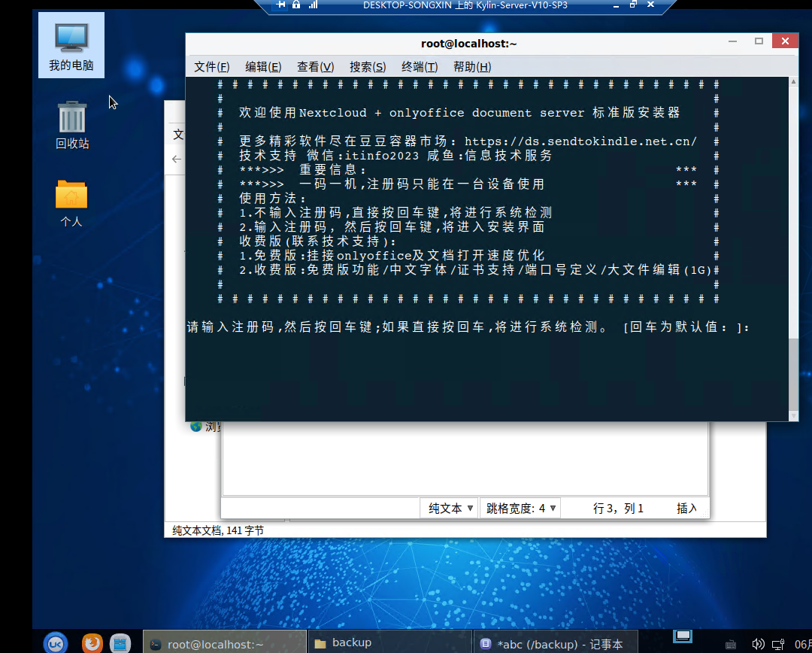812x653 pixels.
Task: Click the terminal scrollbar down arrow
Action: pyautogui.click(x=793, y=415)
